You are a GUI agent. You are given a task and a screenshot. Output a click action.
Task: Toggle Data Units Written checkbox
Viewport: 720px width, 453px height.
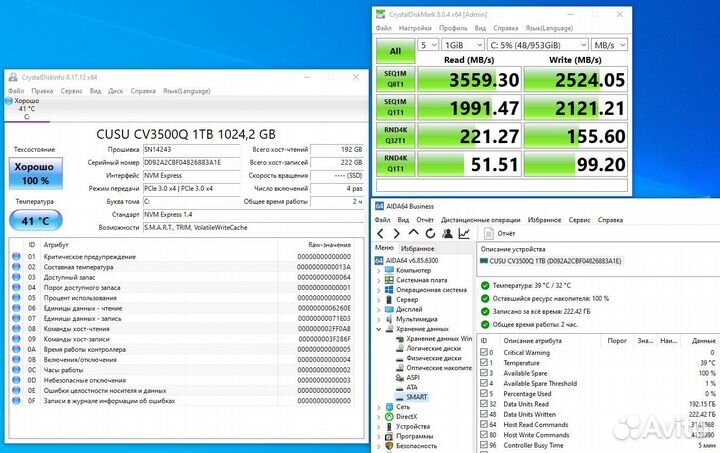pos(484,414)
